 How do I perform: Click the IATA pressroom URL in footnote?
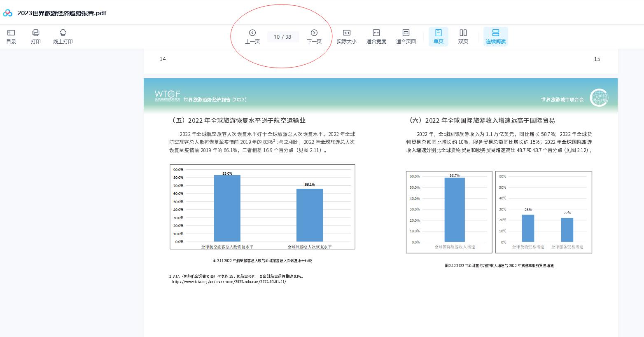pos(229,282)
